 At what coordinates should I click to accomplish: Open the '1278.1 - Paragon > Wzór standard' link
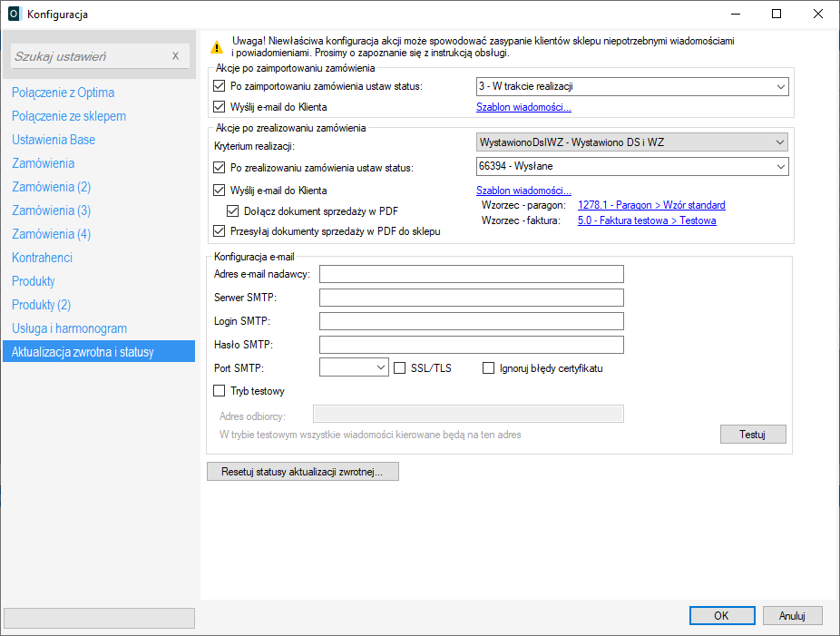tap(650, 205)
